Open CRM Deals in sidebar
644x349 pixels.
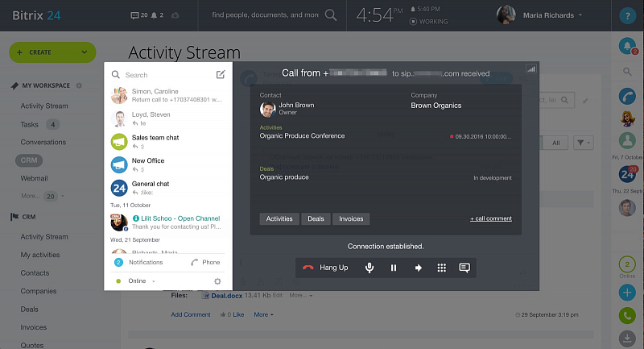coord(29,310)
